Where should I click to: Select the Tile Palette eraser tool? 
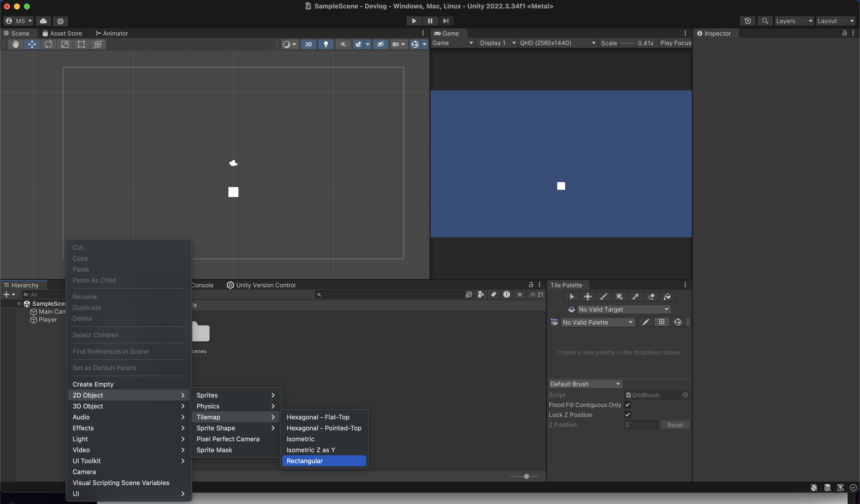pos(651,297)
